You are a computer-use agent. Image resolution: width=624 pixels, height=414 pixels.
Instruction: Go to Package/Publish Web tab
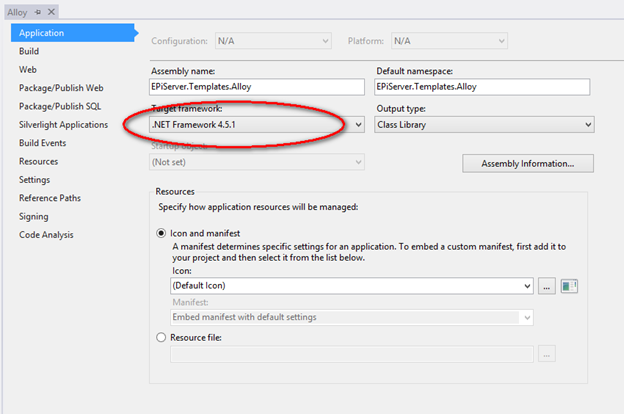point(61,88)
